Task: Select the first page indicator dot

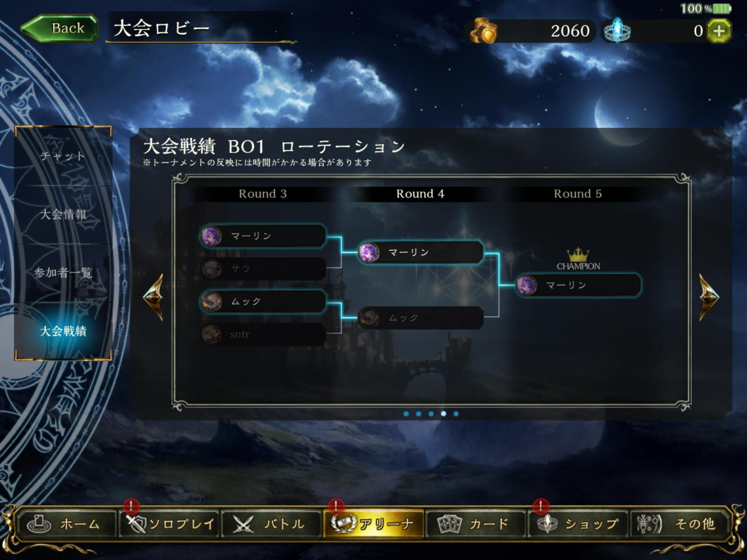Action: click(406, 414)
